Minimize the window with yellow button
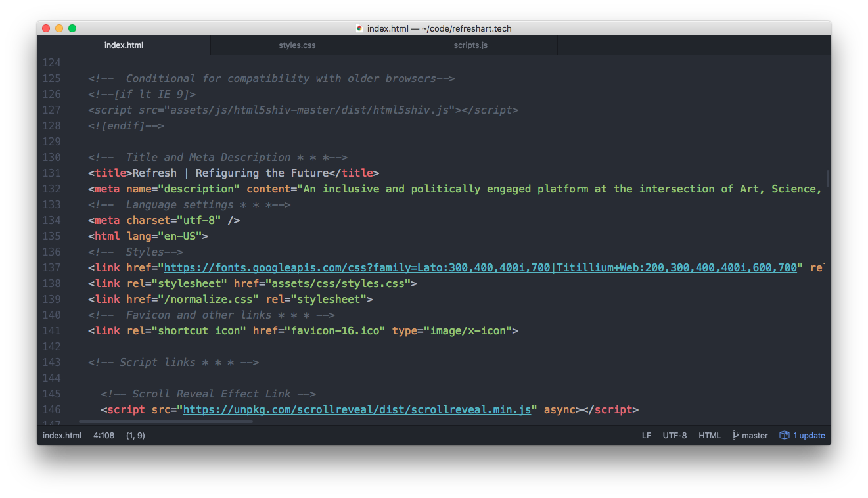 coord(59,28)
